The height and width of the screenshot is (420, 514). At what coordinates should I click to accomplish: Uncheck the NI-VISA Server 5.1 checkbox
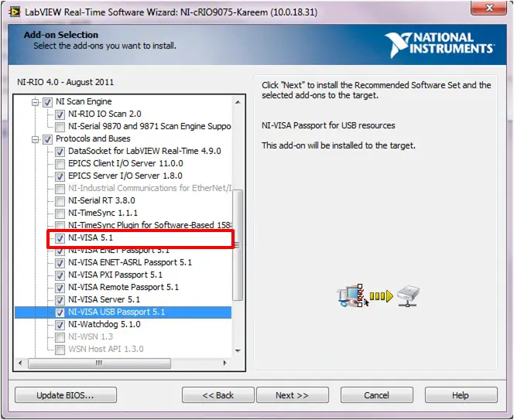tap(60, 300)
